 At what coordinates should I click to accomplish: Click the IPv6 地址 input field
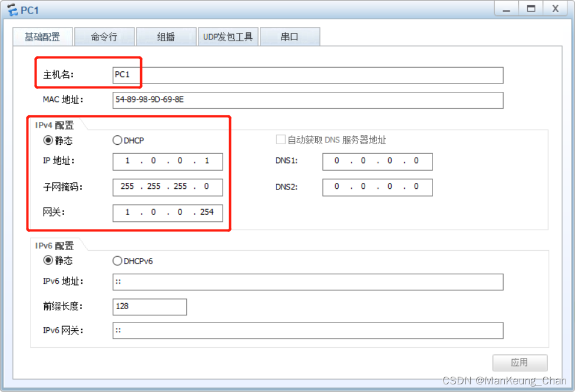click(x=308, y=282)
